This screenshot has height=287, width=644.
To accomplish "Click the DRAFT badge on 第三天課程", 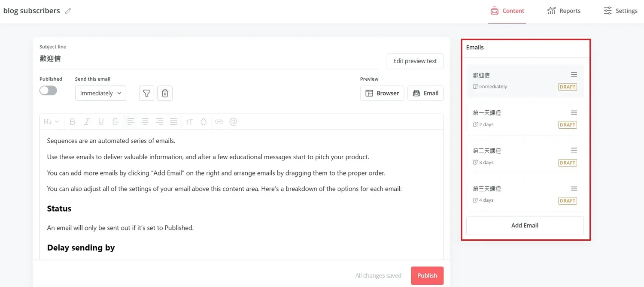I will point(568,201).
